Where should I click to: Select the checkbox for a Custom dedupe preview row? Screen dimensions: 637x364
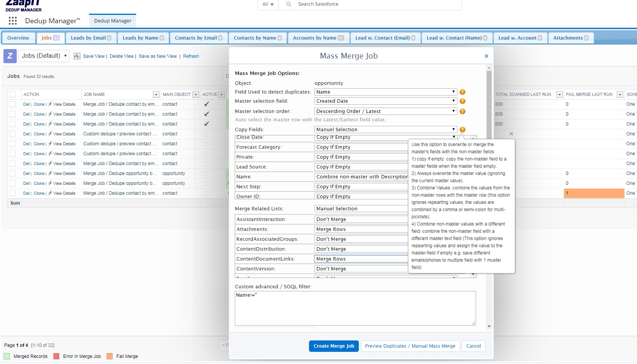pyautogui.click(x=13, y=134)
